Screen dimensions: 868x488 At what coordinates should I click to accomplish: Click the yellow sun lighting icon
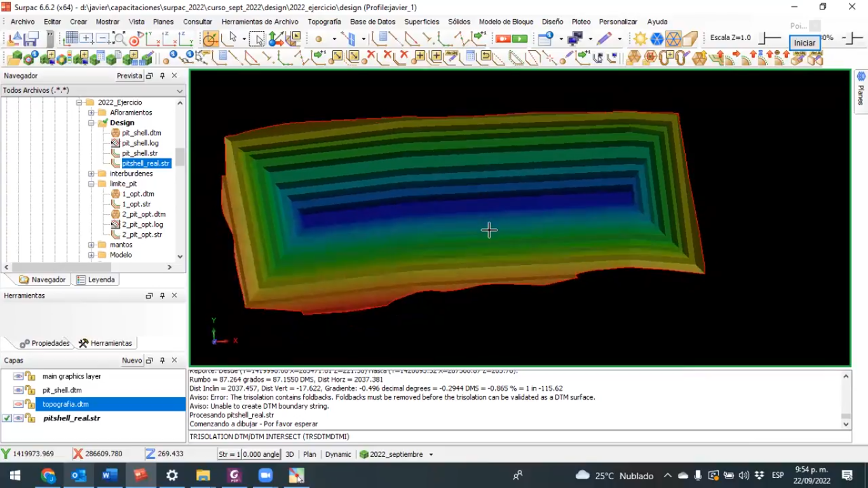(x=640, y=39)
